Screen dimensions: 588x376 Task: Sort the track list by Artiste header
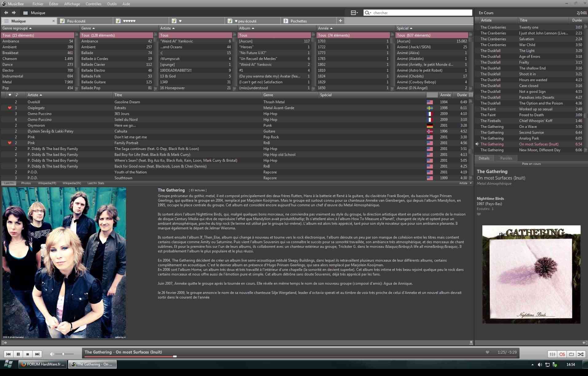pyautogui.click(x=69, y=95)
